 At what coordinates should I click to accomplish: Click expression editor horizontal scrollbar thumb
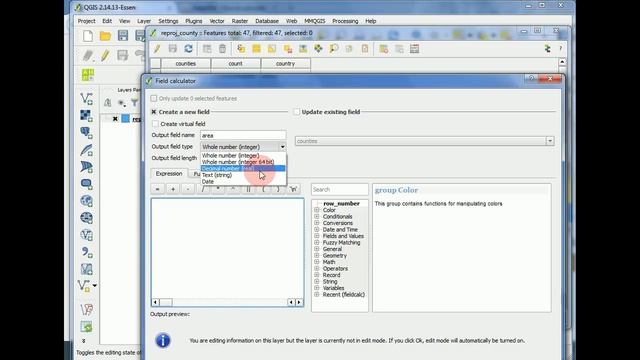pyautogui.click(x=166, y=302)
